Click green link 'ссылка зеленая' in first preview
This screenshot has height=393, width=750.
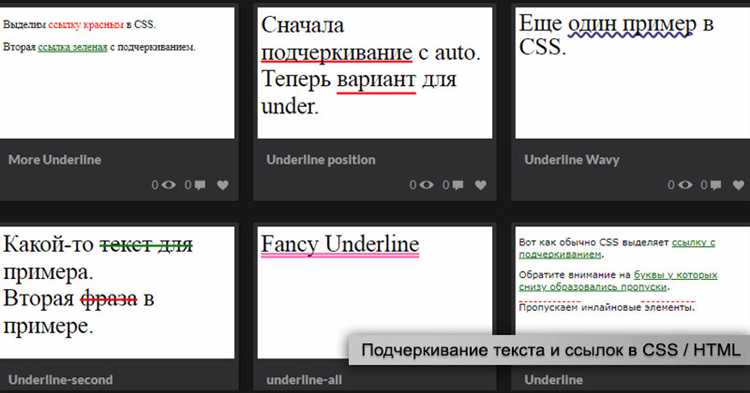[x=73, y=47]
